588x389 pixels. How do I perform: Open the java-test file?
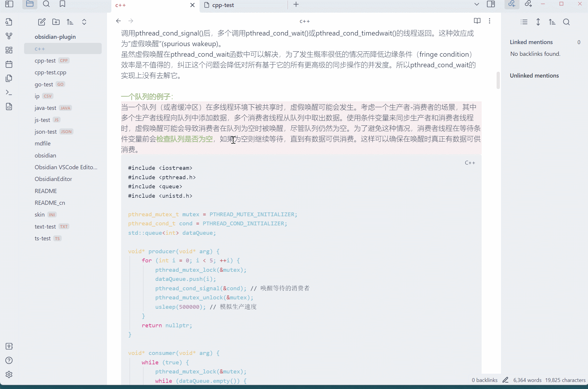pyautogui.click(x=45, y=108)
